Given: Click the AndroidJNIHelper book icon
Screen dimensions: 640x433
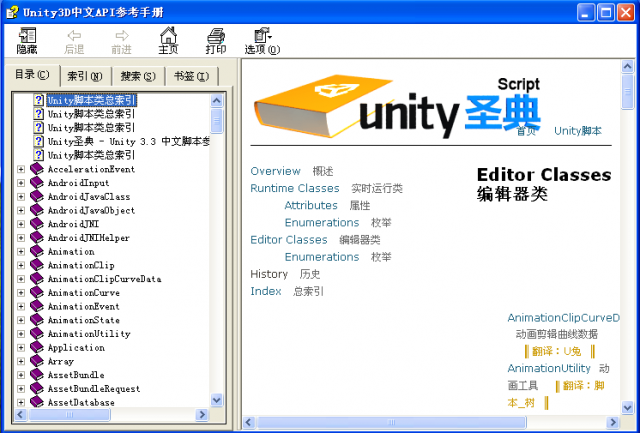Looking at the screenshot, I should coord(37,238).
